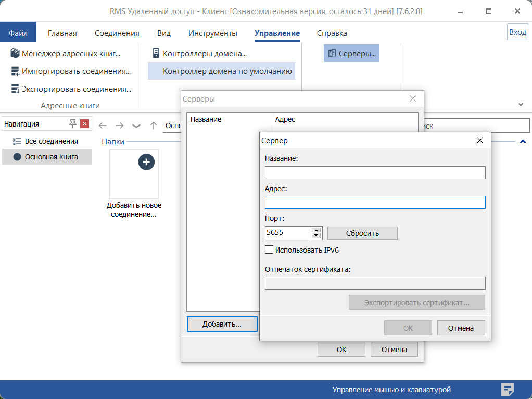Screen dimensions: 532x399
Task: Click the All connections list icon
Action: [17, 141]
